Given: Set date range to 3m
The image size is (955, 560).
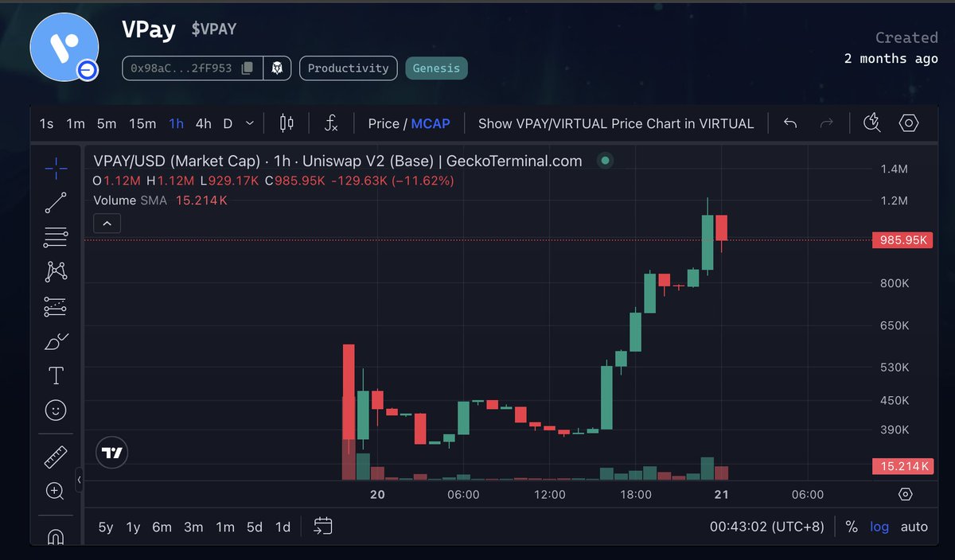Looking at the screenshot, I should coord(193,527).
